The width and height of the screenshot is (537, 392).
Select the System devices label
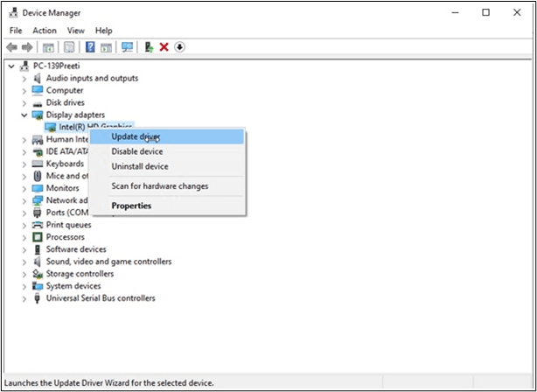[73, 286]
